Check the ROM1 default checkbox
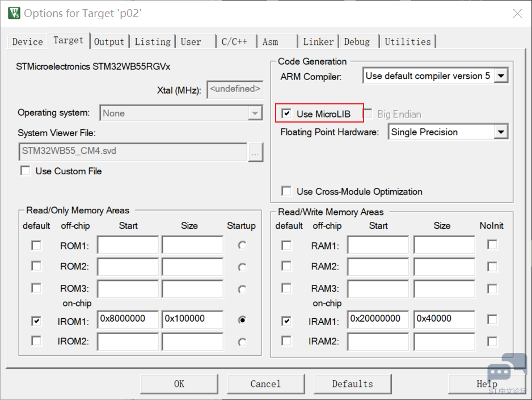 [x=36, y=245]
